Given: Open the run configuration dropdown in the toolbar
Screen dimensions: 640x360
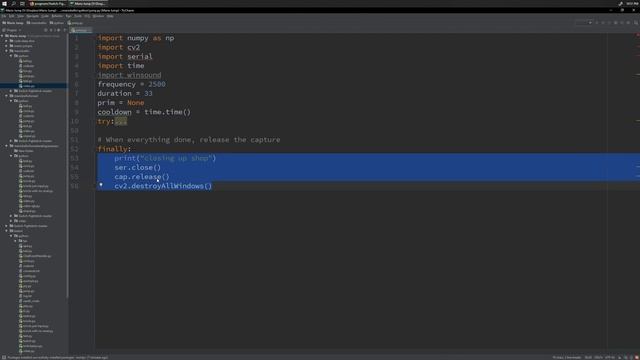Looking at the screenshot, I should pyautogui.click(x=584, y=23).
